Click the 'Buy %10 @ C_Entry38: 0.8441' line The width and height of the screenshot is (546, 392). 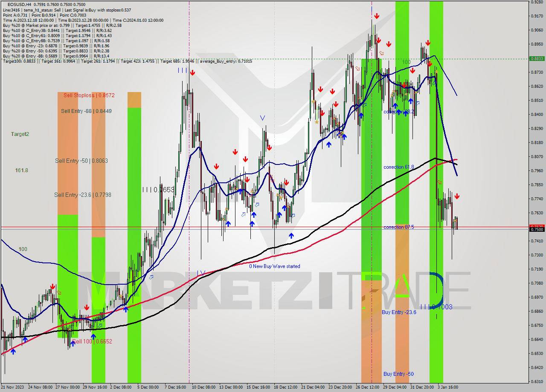(57, 30)
